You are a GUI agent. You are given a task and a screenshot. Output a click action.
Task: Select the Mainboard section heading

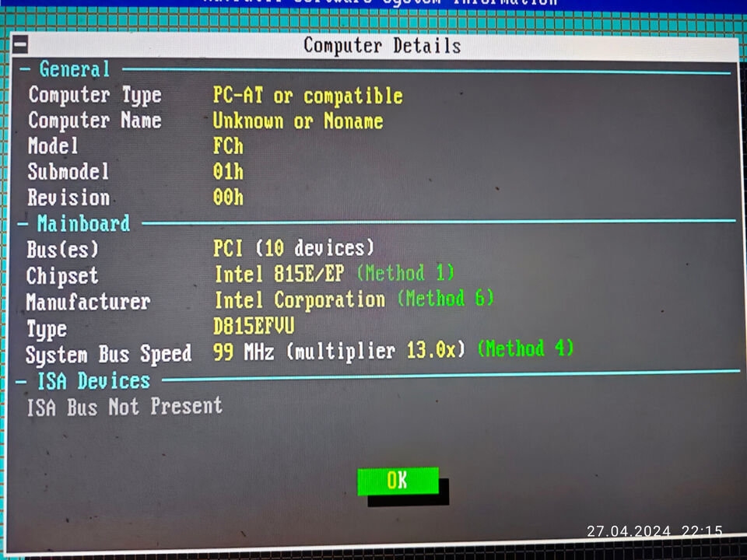[83, 223]
